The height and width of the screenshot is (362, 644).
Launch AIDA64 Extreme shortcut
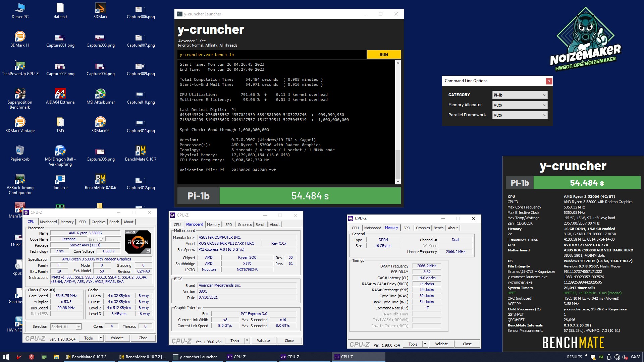[60, 96]
